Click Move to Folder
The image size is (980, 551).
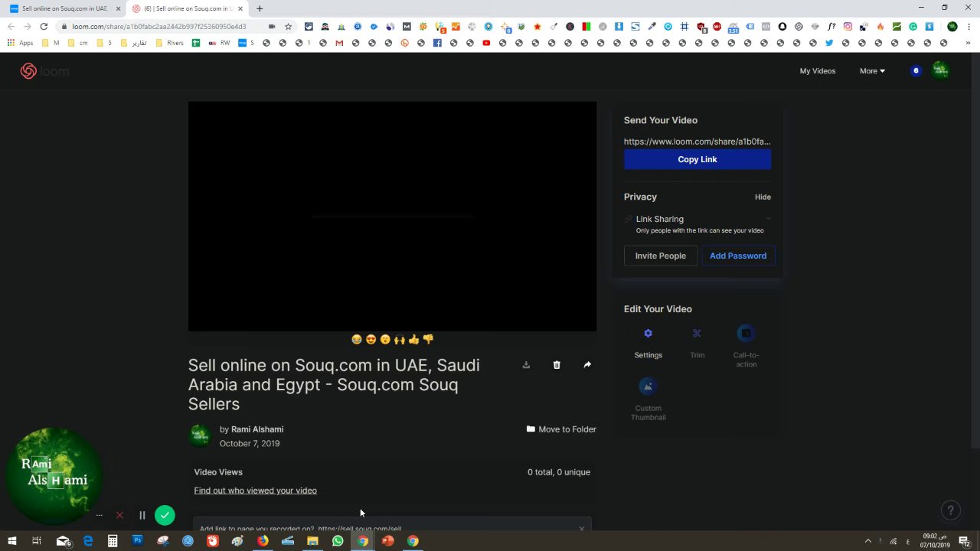pos(561,429)
